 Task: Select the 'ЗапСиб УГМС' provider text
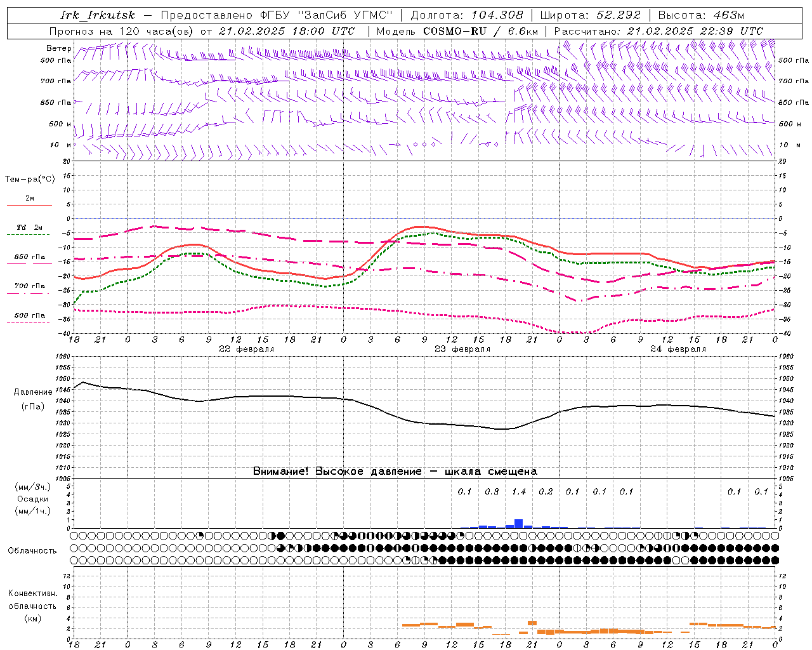click(x=346, y=15)
